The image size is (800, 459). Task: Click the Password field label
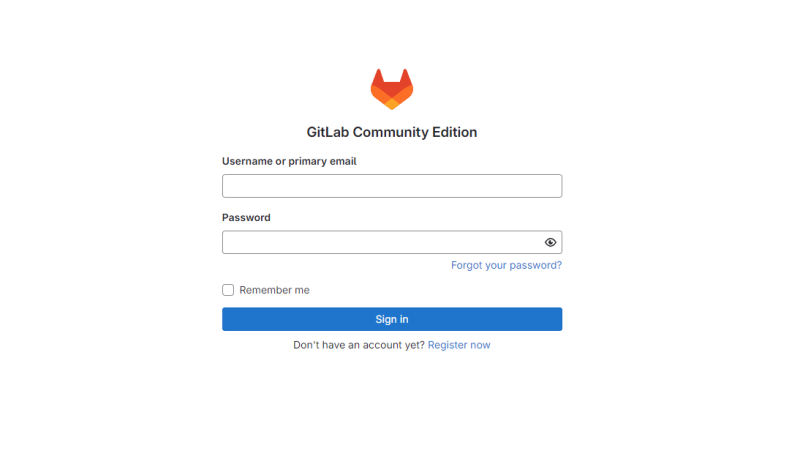pyautogui.click(x=246, y=217)
